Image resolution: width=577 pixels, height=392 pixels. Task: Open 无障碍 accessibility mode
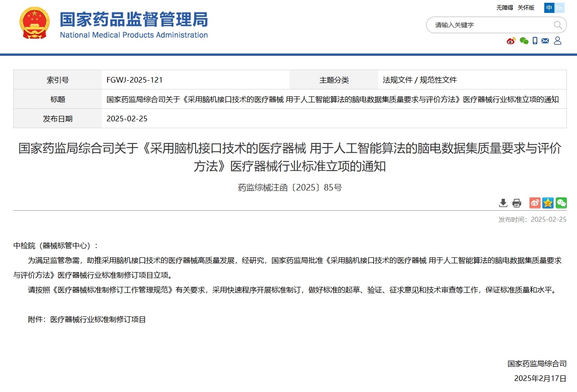[x=505, y=8]
